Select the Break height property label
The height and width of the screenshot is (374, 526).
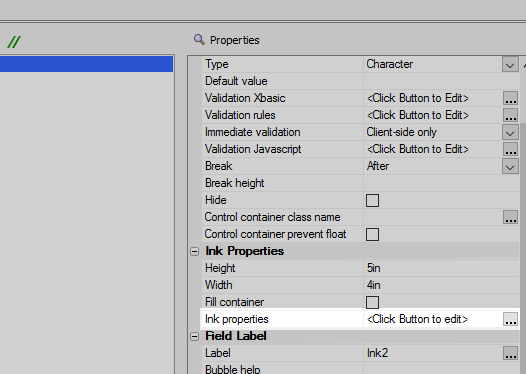(234, 183)
